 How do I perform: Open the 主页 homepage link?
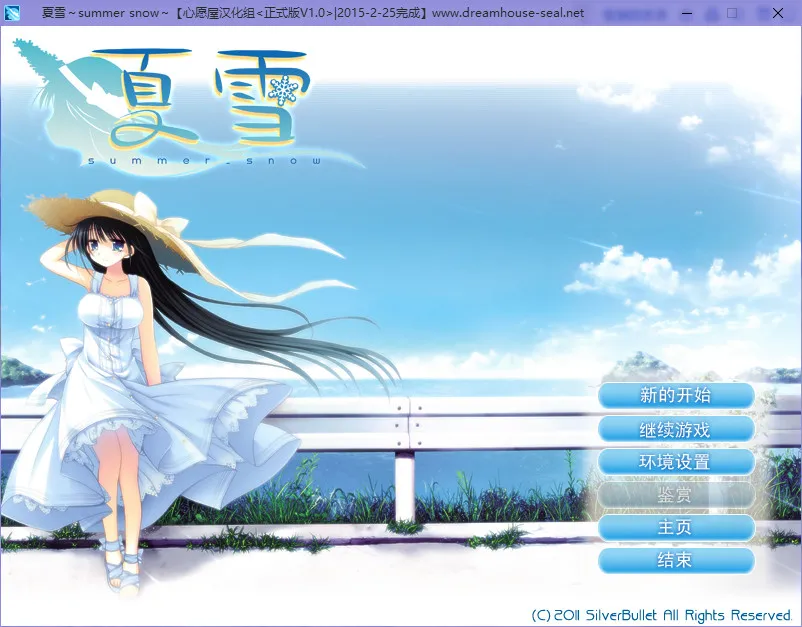coord(676,527)
